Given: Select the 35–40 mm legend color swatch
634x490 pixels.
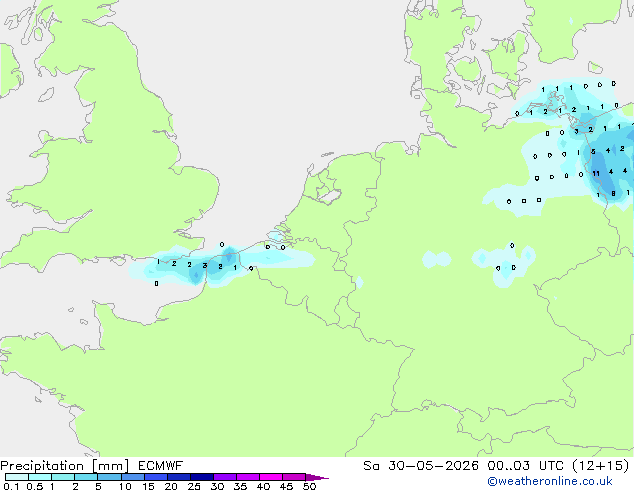Looking at the screenshot, I should pos(247,477).
